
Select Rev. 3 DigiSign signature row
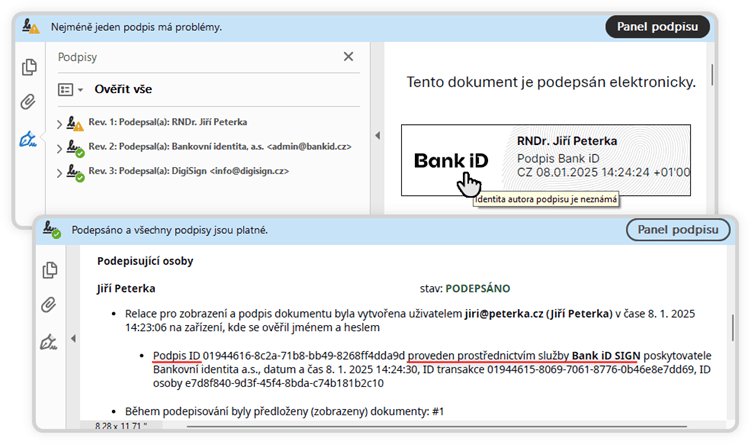pos(189,171)
